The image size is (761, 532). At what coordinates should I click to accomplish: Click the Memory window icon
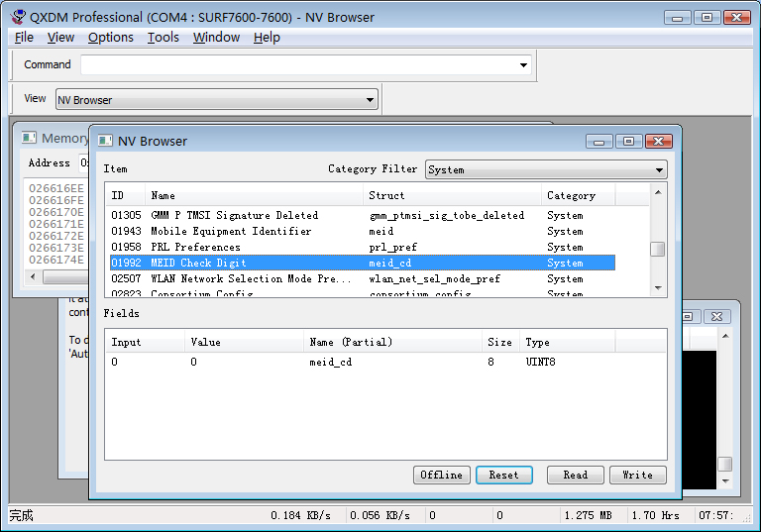click(29, 138)
